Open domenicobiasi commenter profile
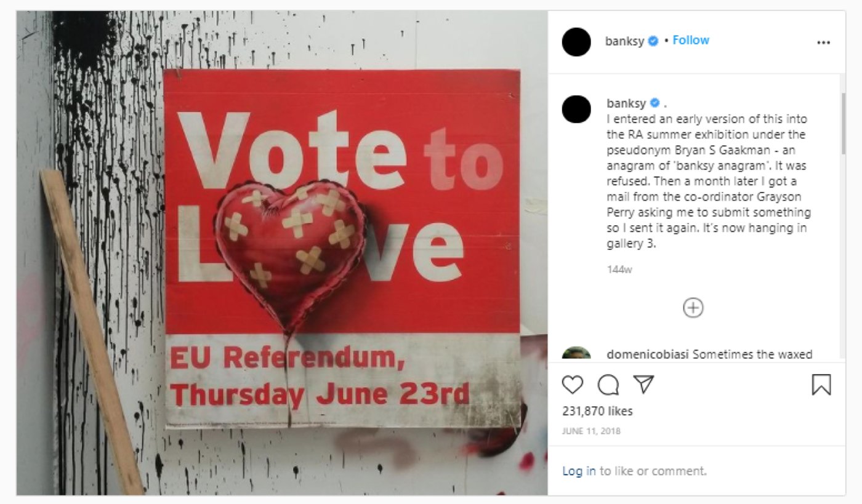The height and width of the screenshot is (504, 862). pos(648,354)
